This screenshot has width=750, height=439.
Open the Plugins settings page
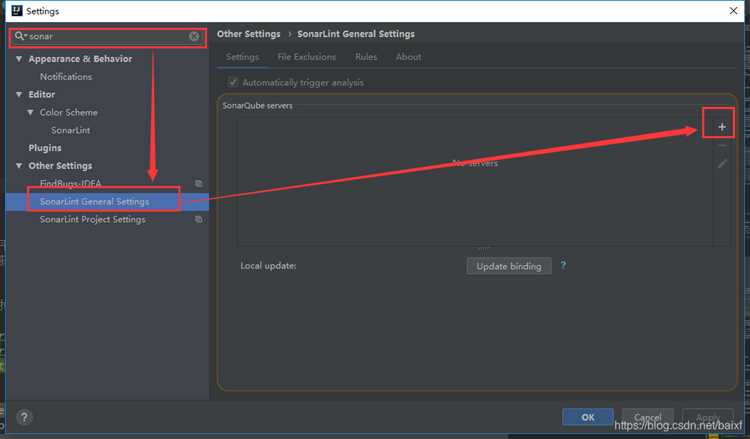coord(45,148)
